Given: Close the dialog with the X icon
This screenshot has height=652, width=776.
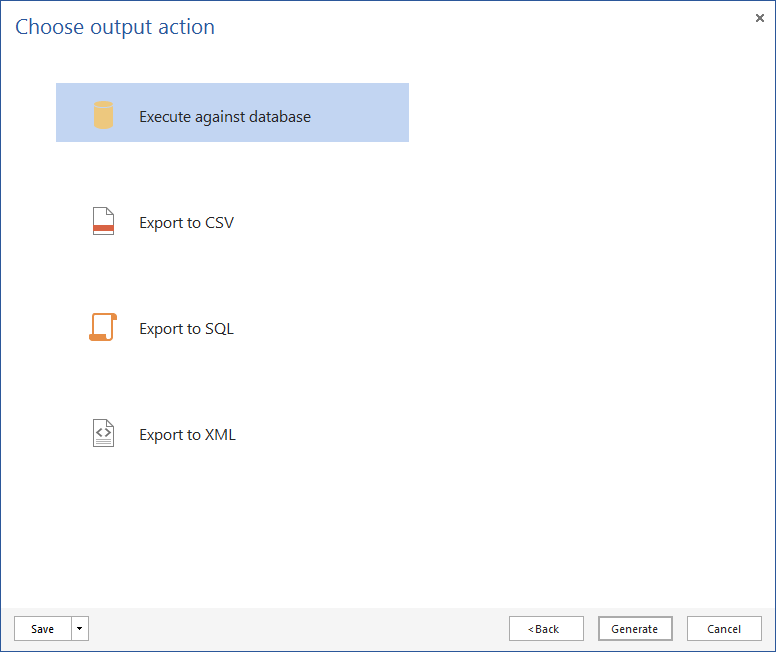Looking at the screenshot, I should click(760, 18).
